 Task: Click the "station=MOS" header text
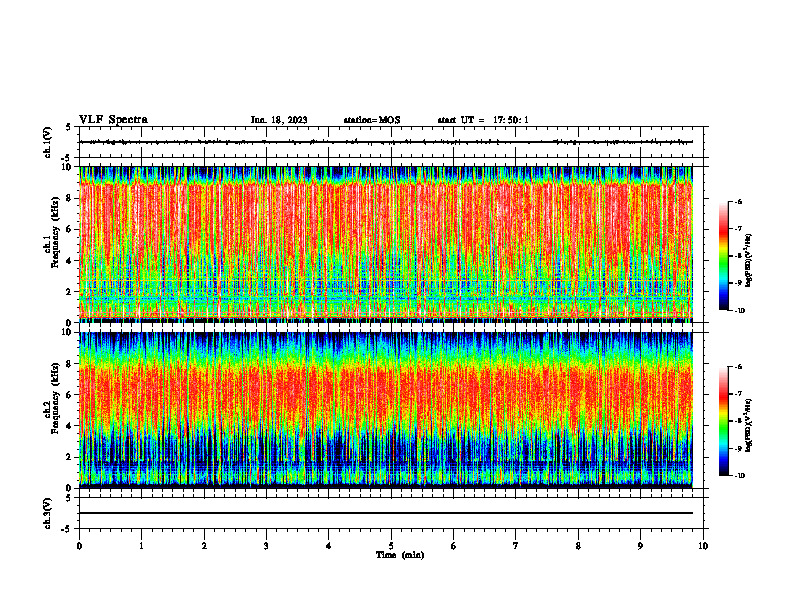(x=372, y=120)
